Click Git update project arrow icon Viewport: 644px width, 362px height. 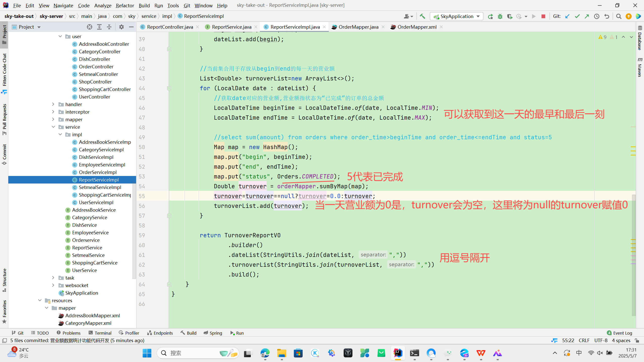[x=567, y=16]
